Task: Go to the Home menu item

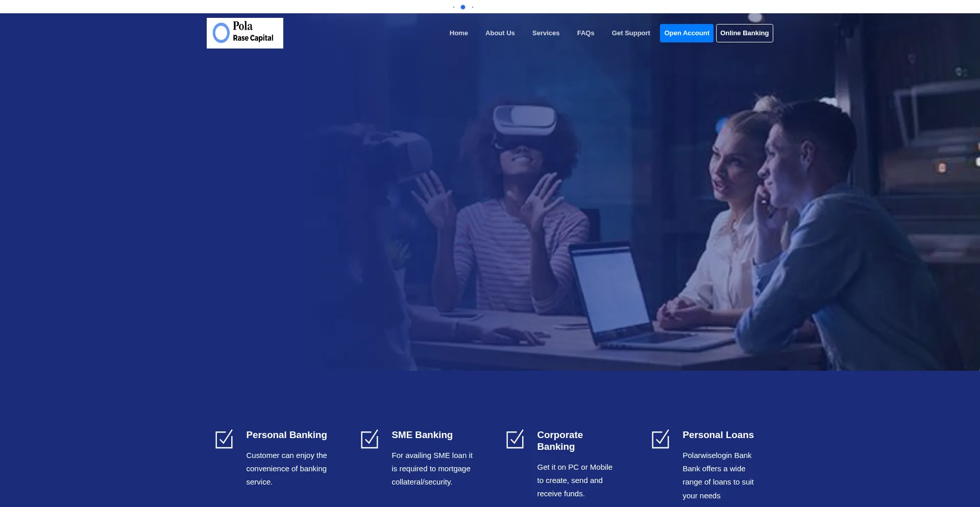Action: [x=458, y=33]
